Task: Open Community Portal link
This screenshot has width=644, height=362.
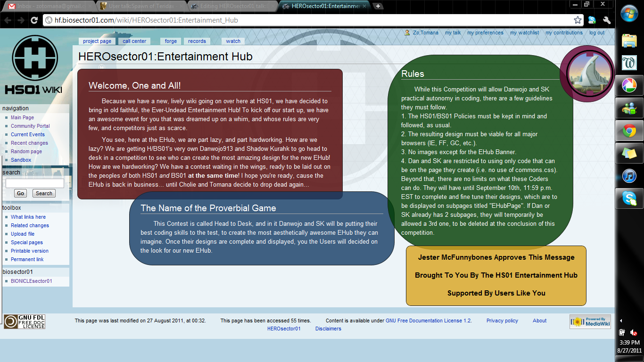Action: [x=30, y=126]
